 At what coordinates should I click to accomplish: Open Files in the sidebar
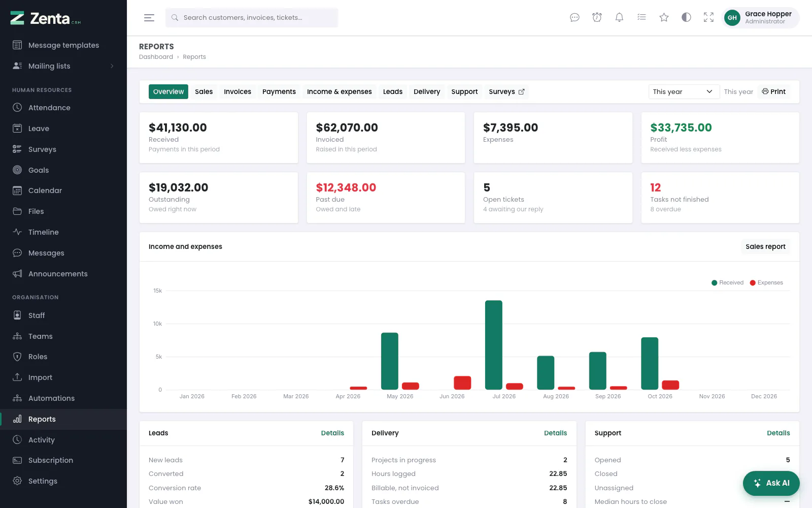point(63,211)
